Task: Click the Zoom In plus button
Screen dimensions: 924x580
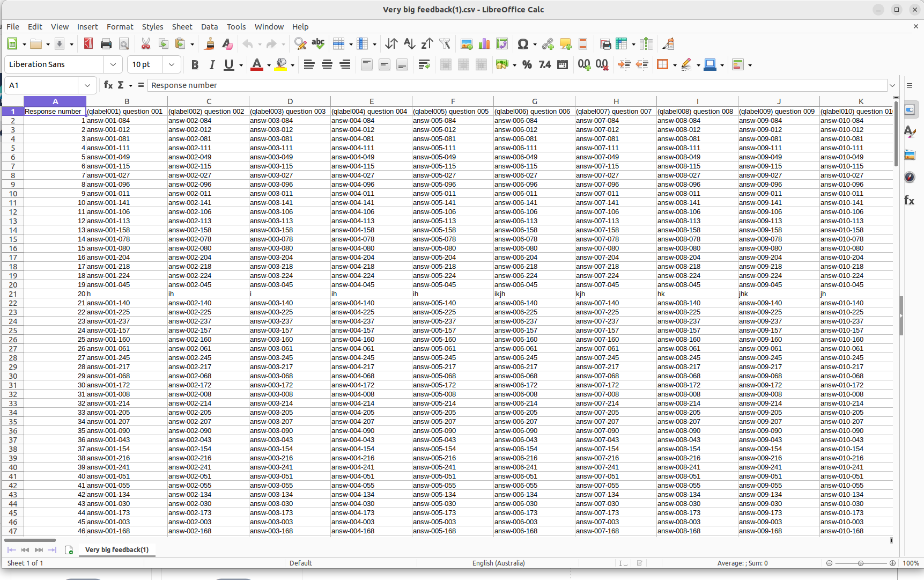Action: (x=892, y=563)
